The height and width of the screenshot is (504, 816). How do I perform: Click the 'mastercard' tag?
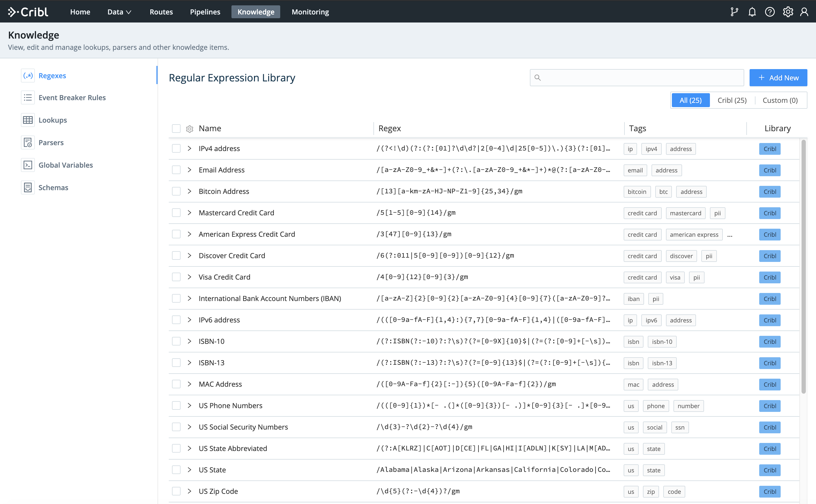686,213
